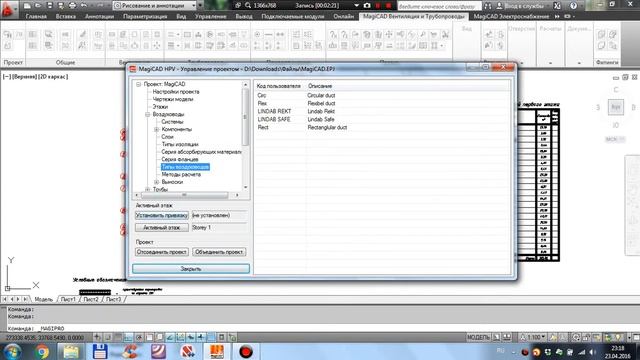Toggle Polar tracking in the status bar
Screen dimensions: 640x360
[x=139, y=337]
